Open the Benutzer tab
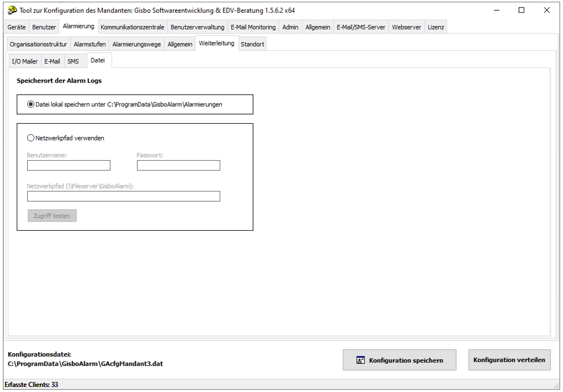The width and height of the screenshot is (563, 392). click(44, 27)
